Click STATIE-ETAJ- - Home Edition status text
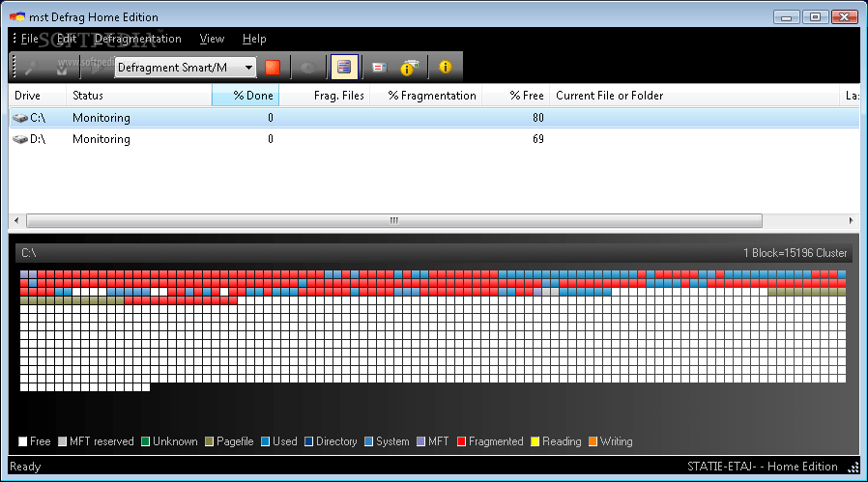 click(x=763, y=467)
